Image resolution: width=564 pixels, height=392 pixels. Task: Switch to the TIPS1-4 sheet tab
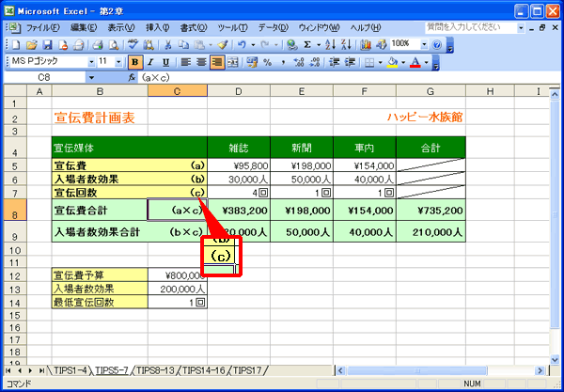(70, 370)
